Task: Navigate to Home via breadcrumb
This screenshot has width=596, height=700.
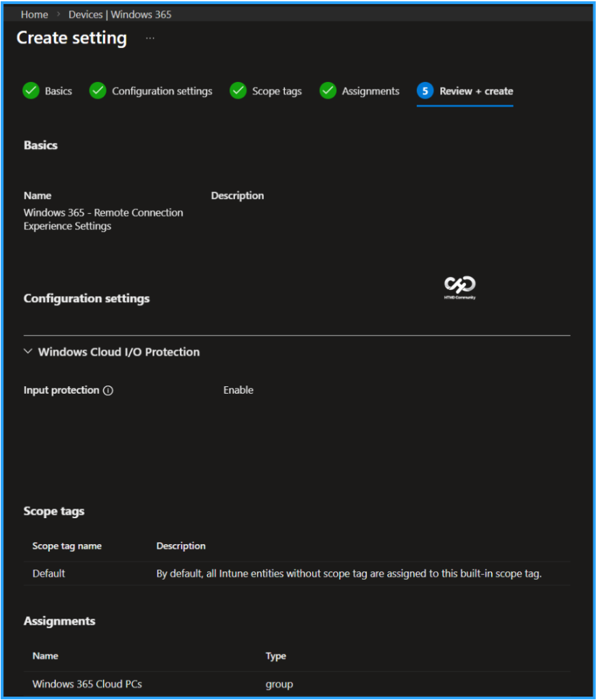Action: coord(34,14)
